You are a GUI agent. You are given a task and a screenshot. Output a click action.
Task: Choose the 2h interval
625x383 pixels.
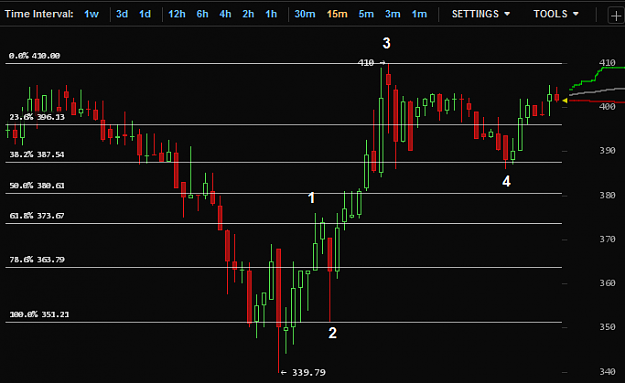point(248,14)
